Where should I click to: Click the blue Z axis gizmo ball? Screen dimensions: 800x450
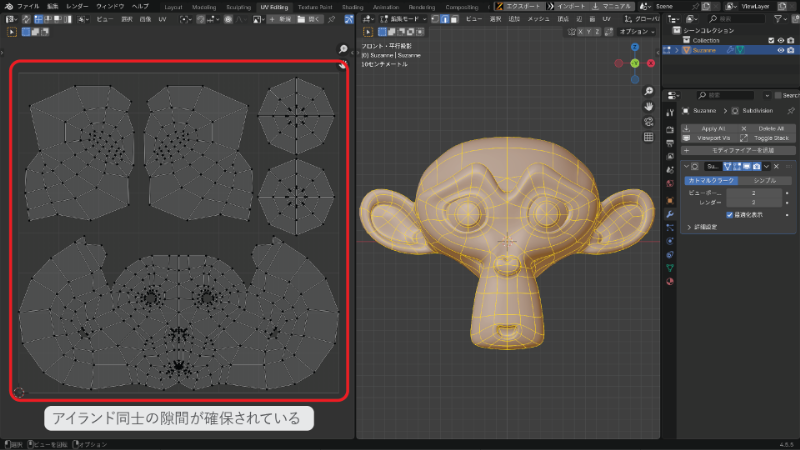635,47
